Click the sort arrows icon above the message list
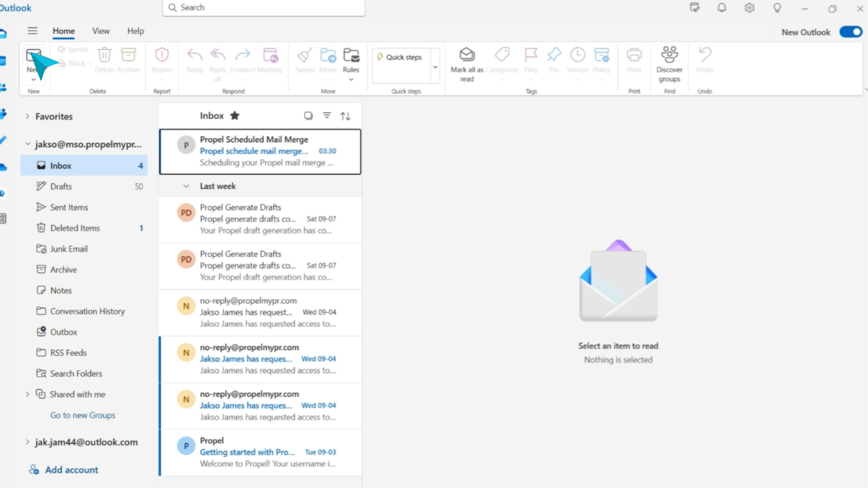This screenshot has width=868, height=488. click(345, 116)
